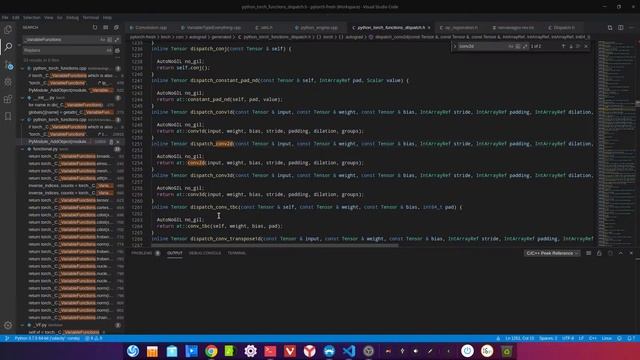Collapse the functional.py results group
640x360 pixels.
click(22, 149)
